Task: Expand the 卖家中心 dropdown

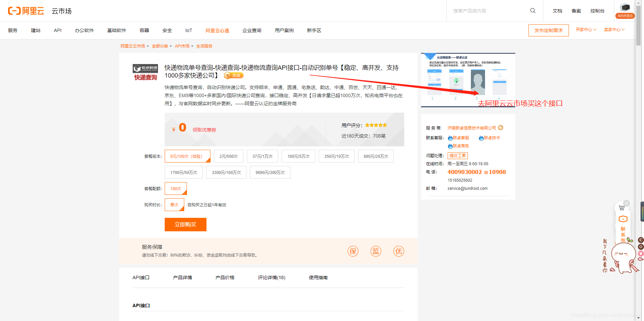Action: pyautogui.click(x=614, y=30)
